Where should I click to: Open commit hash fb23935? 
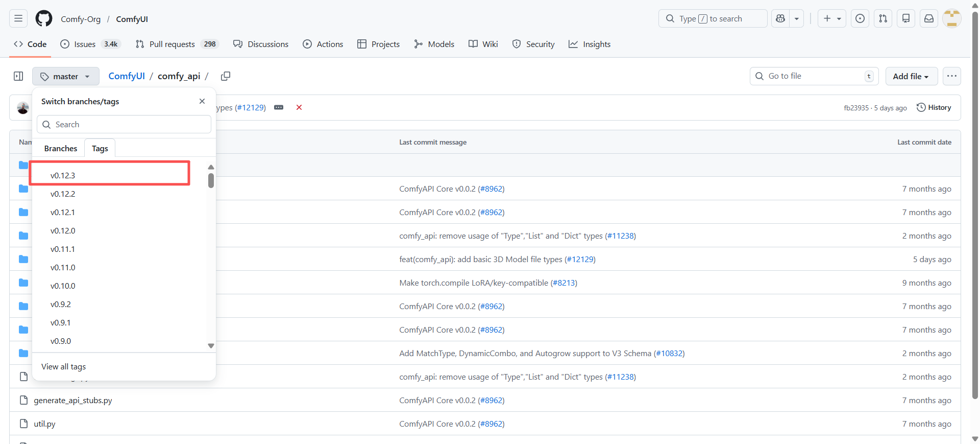(856, 108)
